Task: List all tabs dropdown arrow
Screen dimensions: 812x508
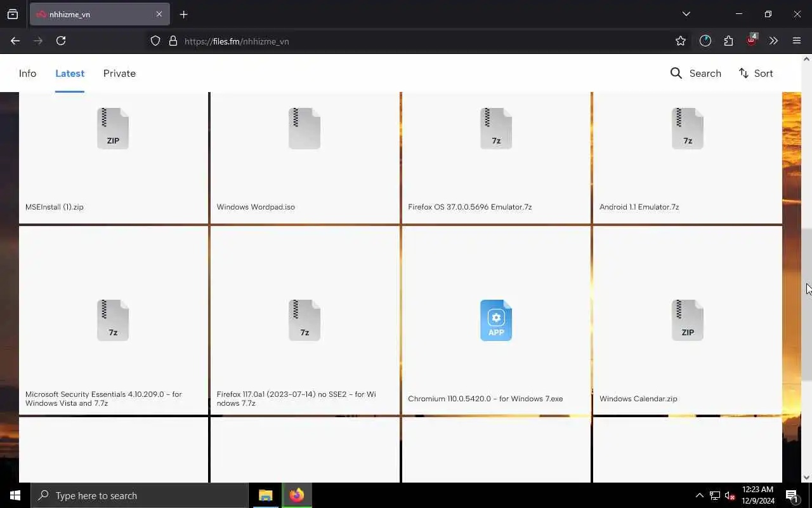Action: [x=686, y=14]
